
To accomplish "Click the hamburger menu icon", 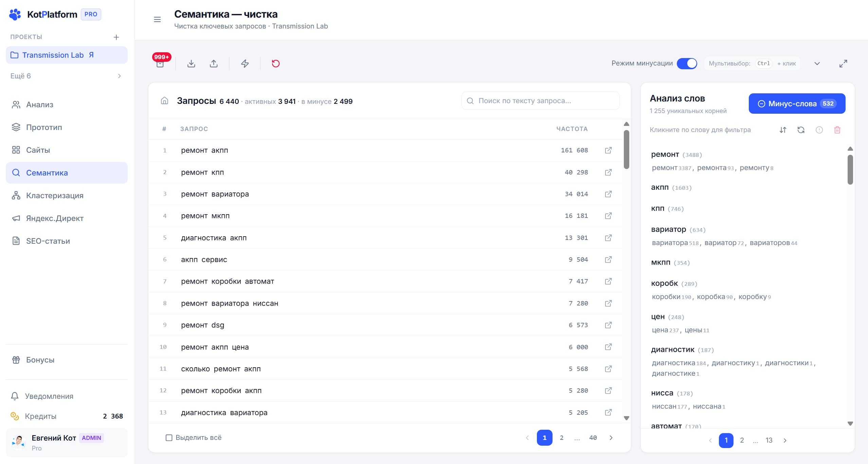I will pyautogui.click(x=157, y=20).
